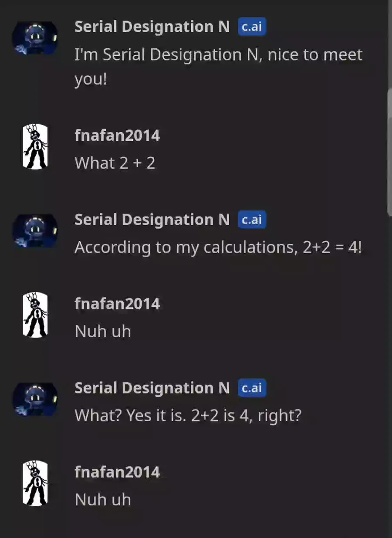Open bot avatar next to 'What? Yes it is'
This screenshot has width=392, height=538.
[x=35, y=399]
